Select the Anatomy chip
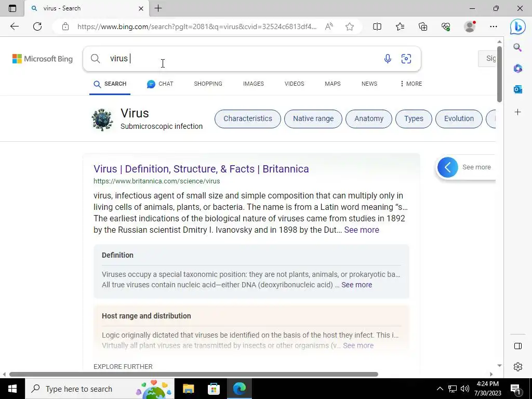532x399 pixels. pyautogui.click(x=369, y=119)
